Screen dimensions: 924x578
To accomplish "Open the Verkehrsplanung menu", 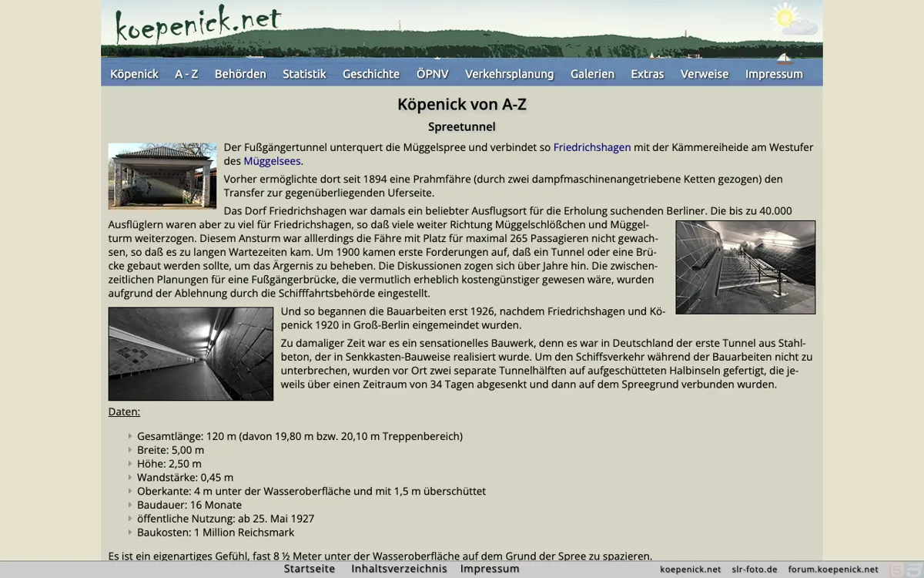I will (510, 74).
